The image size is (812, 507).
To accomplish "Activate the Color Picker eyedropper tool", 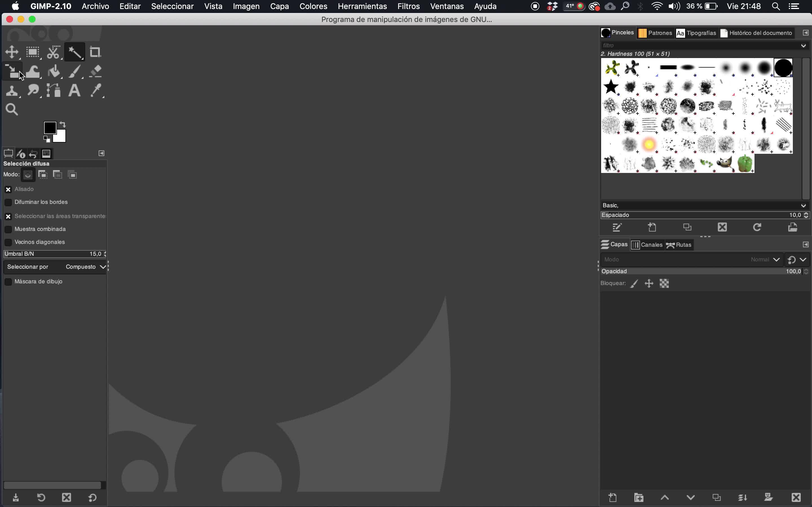I will (96, 90).
